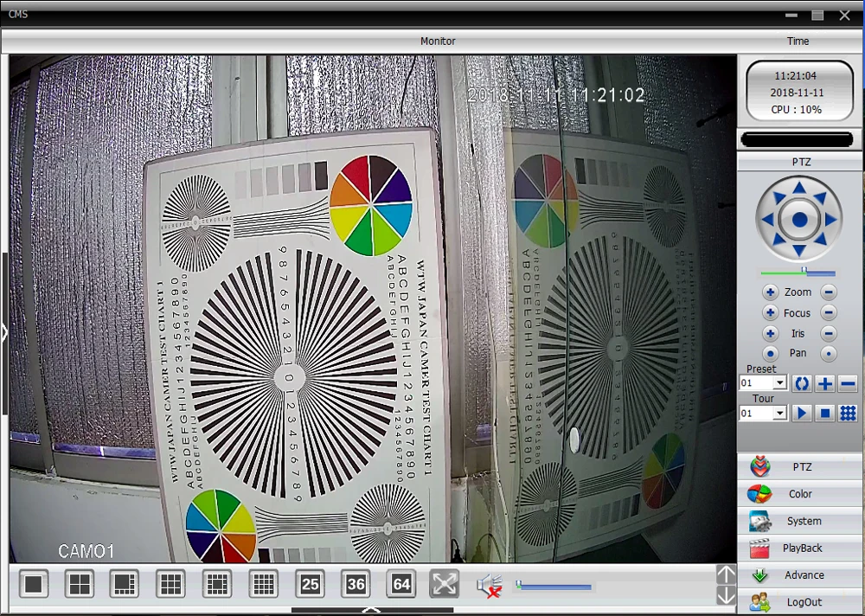This screenshot has width=865, height=616.
Task: Start the tour with play button
Action: [x=802, y=413]
